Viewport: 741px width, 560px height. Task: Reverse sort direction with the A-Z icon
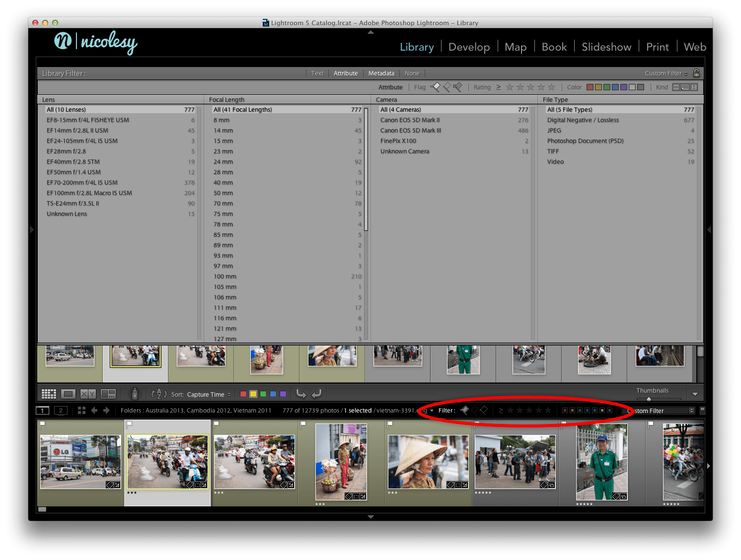pos(158,394)
